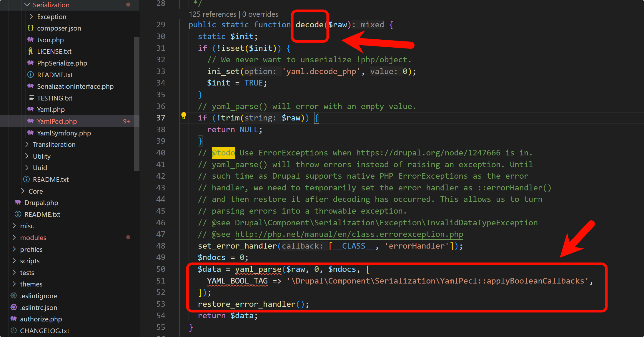Click the README.txt info icon under Serialization
Screen dimensions: 644x337
[x=31, y=75]
